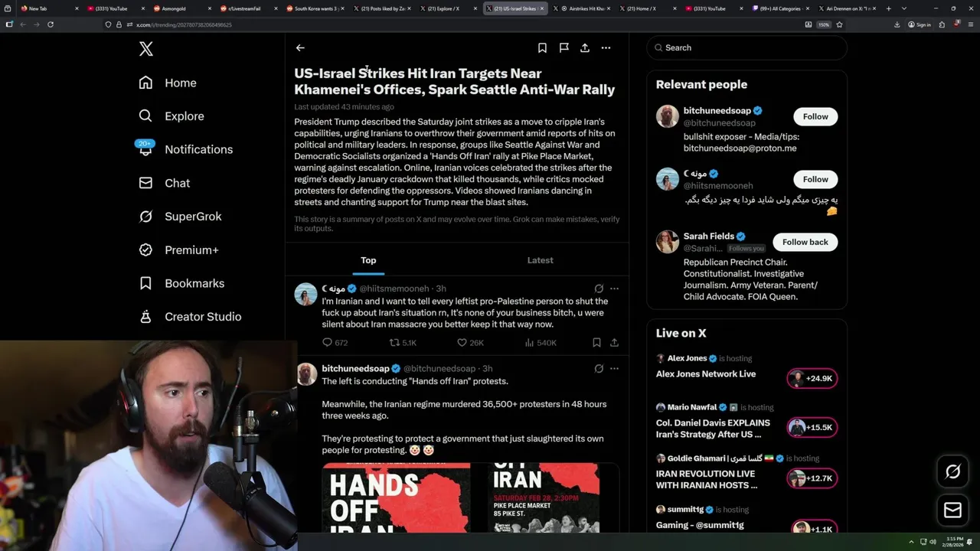Expand hidden system tray icons chevron
The image size is (980, 551).
pyautogui.click(x=911, y=542)
